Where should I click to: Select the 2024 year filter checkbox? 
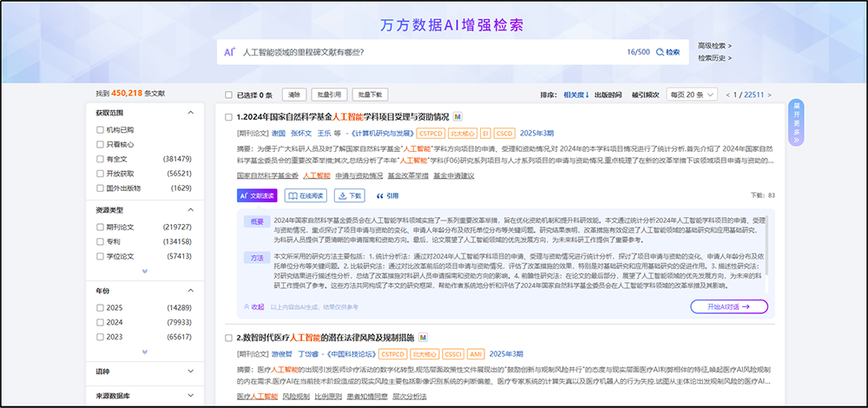101,322
